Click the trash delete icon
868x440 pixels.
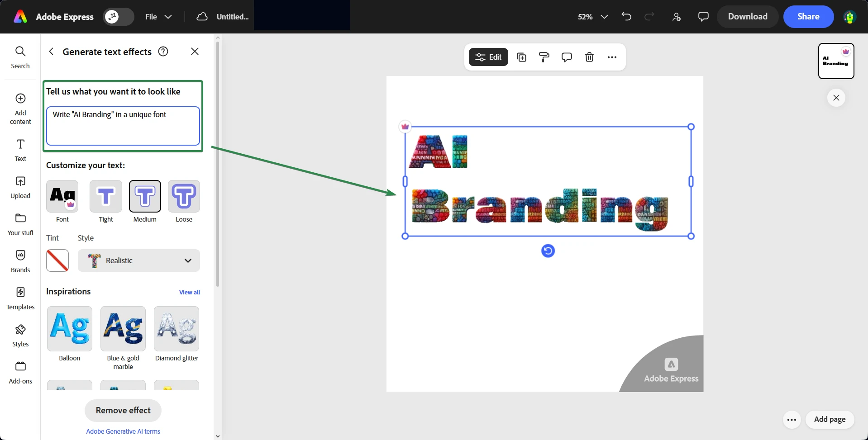(589, 57)
